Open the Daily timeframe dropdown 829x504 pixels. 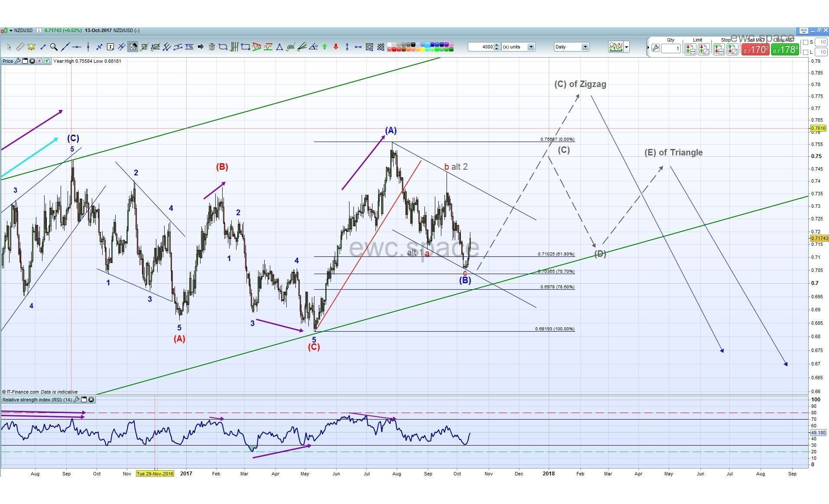point(585,47)
